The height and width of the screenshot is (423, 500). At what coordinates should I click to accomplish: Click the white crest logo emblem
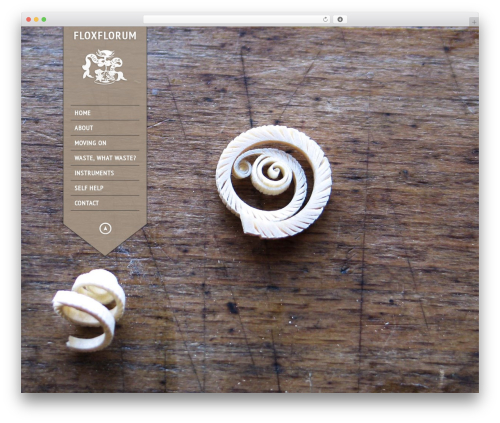point(104,67)
